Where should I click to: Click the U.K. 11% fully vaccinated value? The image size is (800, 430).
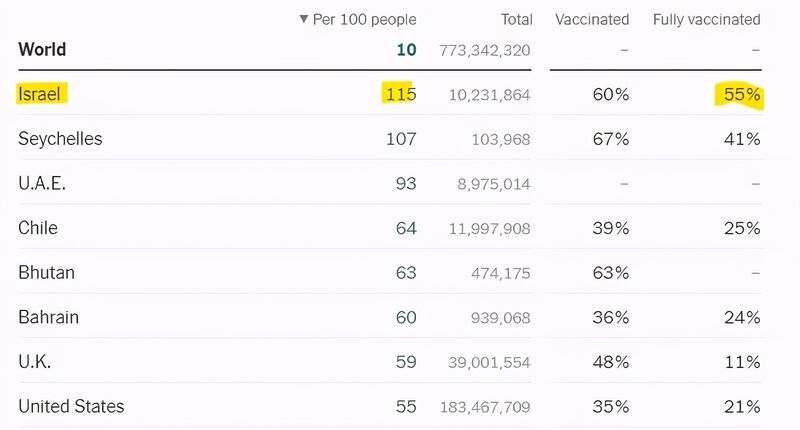(x=742, y=362)
